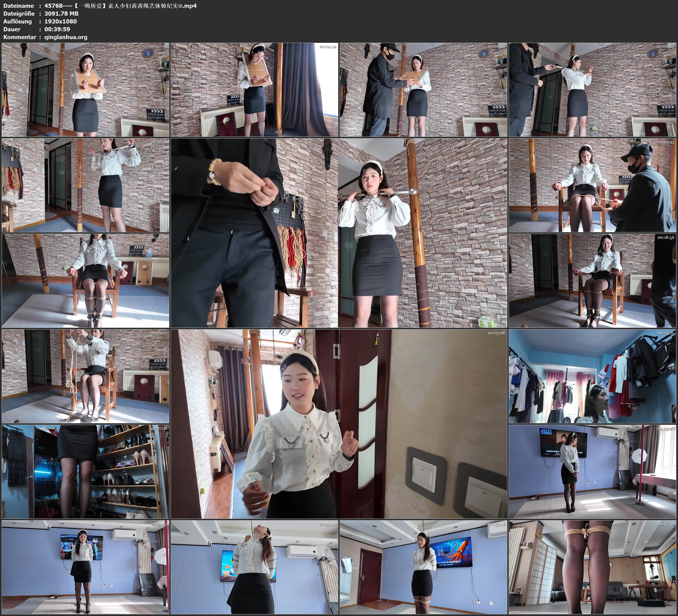
Task: Click the Dateiname file name text
Action: [x=120, y=6]
